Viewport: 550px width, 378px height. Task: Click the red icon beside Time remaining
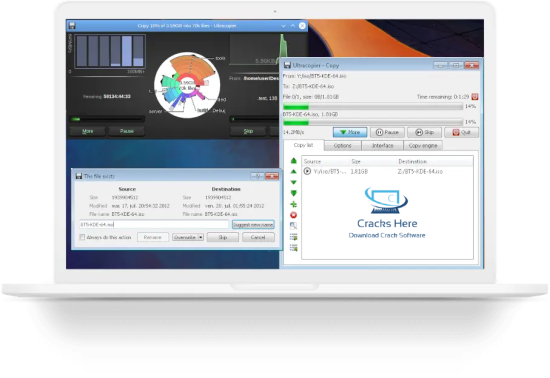(x=475, y=96)
